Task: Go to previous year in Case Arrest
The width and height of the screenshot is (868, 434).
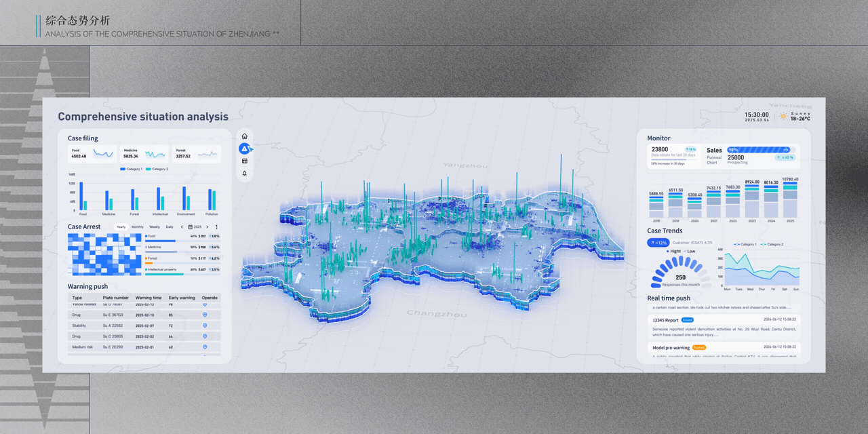Action: (182, 226)
